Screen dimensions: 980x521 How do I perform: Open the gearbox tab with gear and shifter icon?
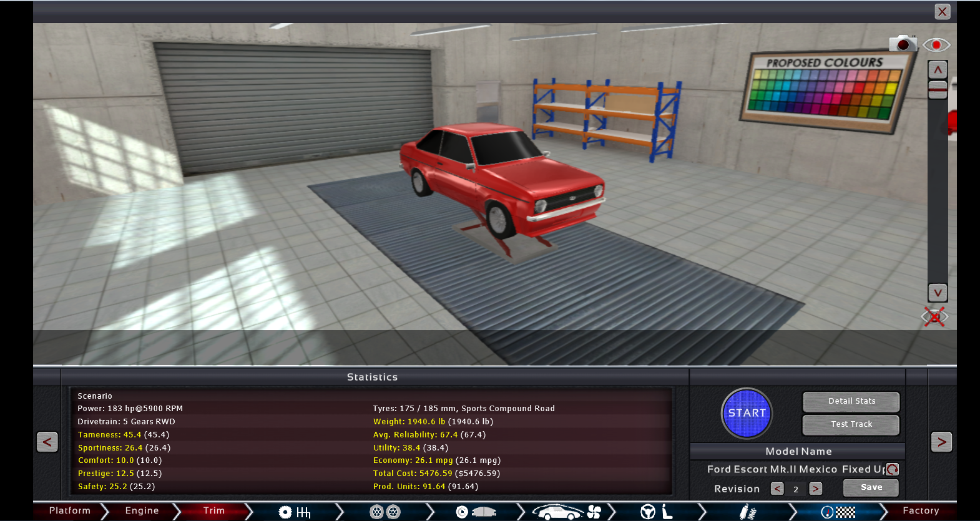pos(295,512)
